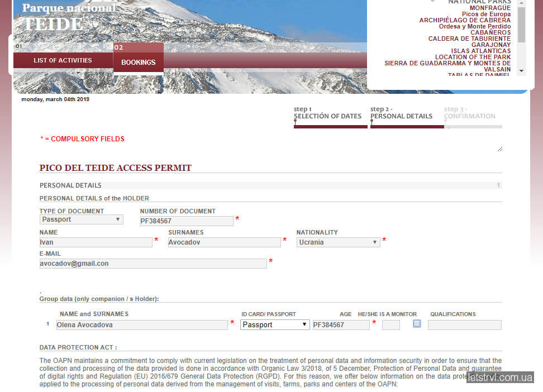Click the Number of Document field
Screen dimensions: 543x392
point(186,221)
